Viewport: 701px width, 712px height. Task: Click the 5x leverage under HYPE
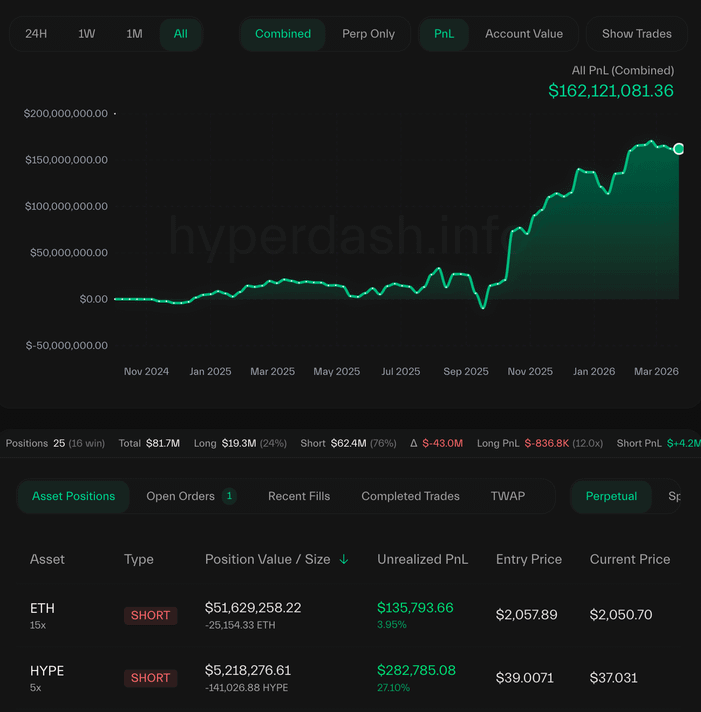pos(35,688)
